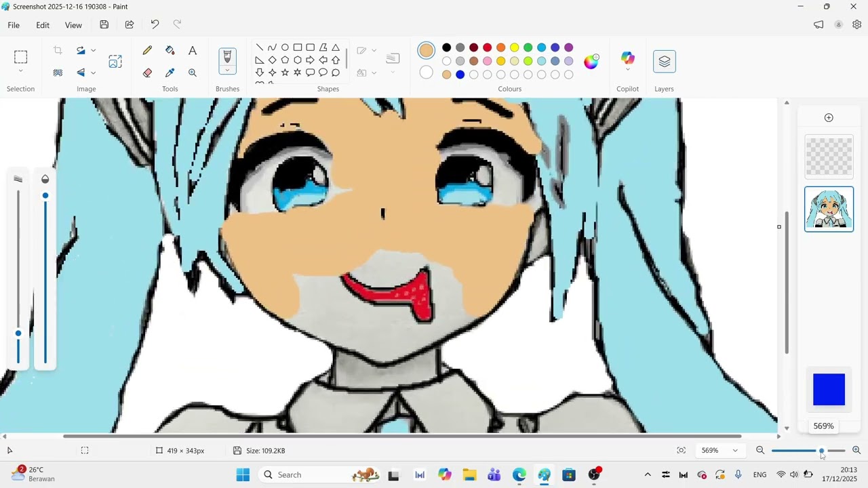Expand the Brushes dropdown arrow
Screen dimensions: 868x488
(x=227, y=70)
